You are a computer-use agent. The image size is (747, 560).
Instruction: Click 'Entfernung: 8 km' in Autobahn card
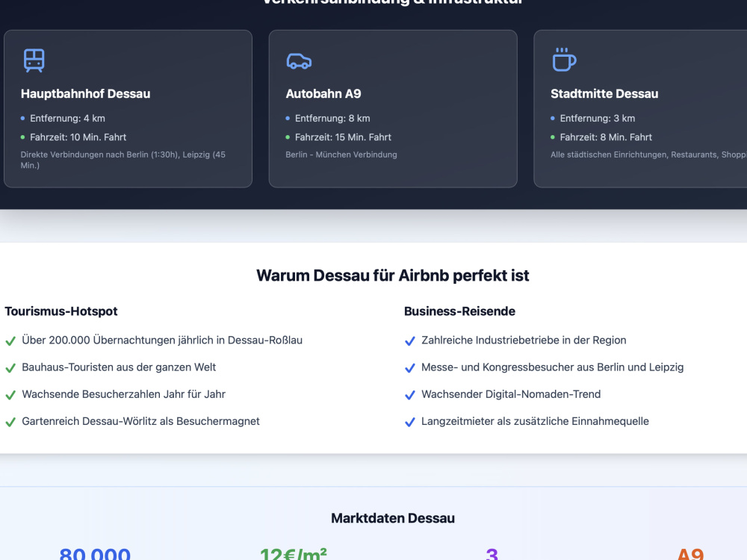332,118
